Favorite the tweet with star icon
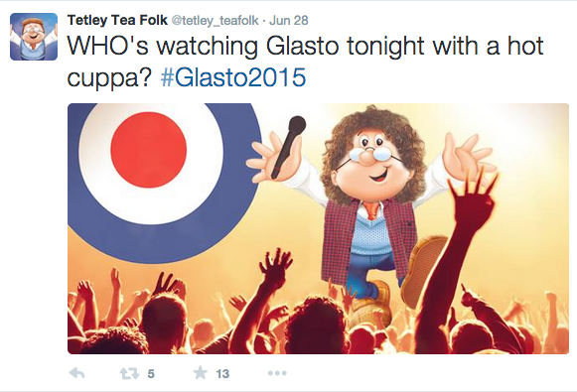577x392 pixels. tap(201, 373)
